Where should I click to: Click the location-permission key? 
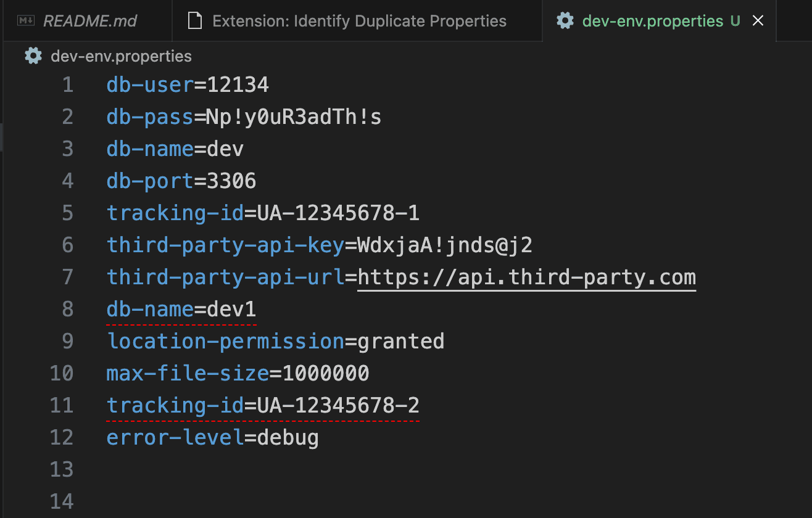tap(225, 341)
